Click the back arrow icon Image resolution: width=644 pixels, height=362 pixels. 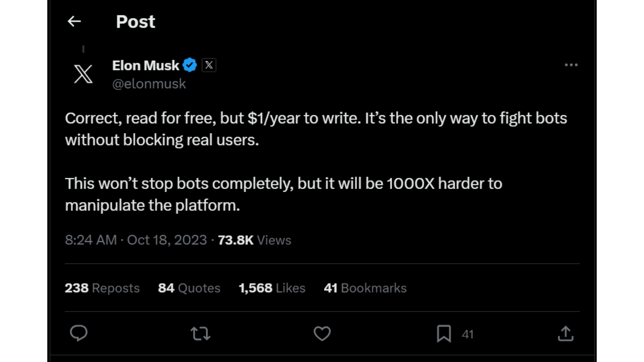point(74,21)
